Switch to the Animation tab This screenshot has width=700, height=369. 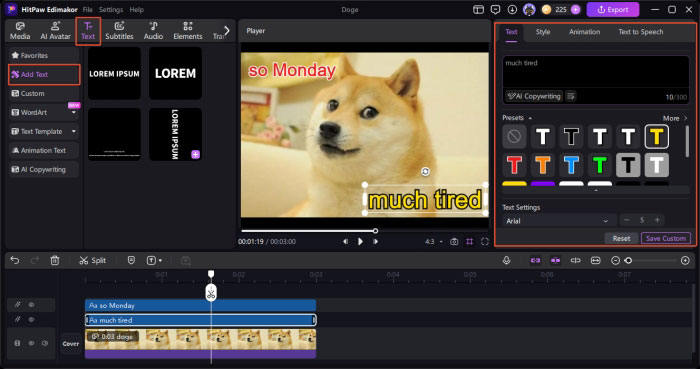[x=584, y=32]
